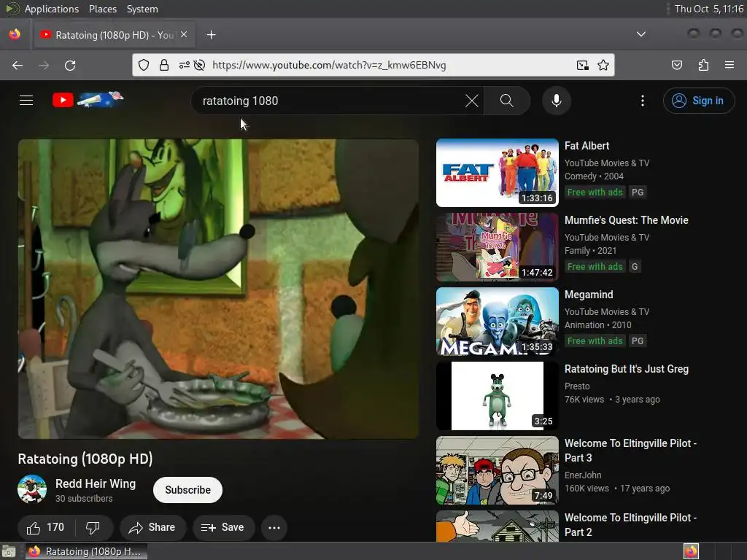Click the Sign in button
747x560 pixels.
(x=699, y=101)
